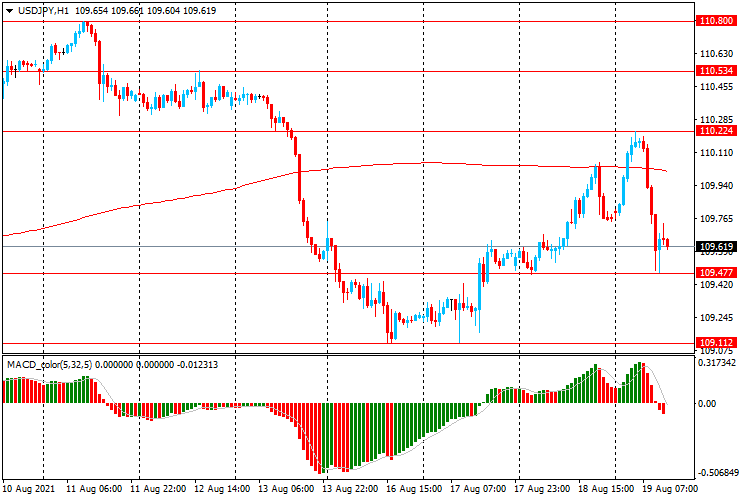
Task: Click the 11 Aug 22:00 time axis label
Action: click(158, 488)
